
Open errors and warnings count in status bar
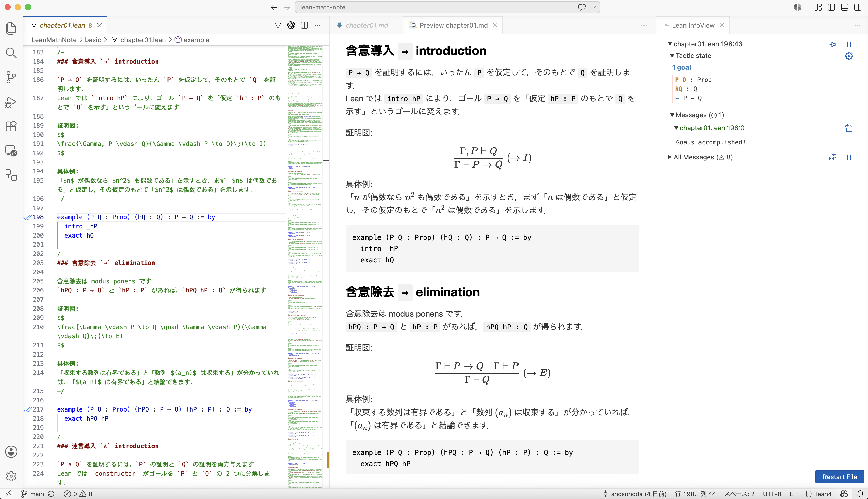point(78,494)
